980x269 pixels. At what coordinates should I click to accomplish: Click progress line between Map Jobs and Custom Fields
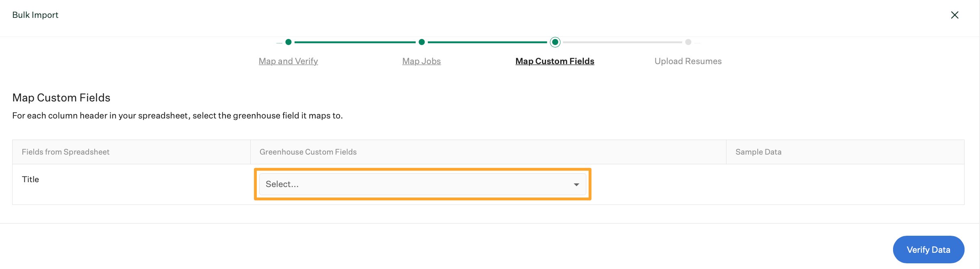pyautogui.click(x=487, y=42)
